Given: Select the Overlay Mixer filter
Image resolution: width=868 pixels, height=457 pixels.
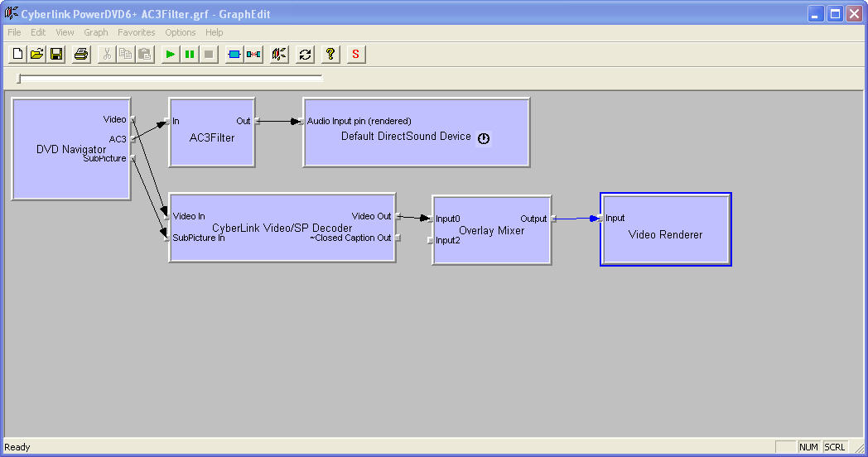Looking at the screenshot, I should [x=492, y=231].
